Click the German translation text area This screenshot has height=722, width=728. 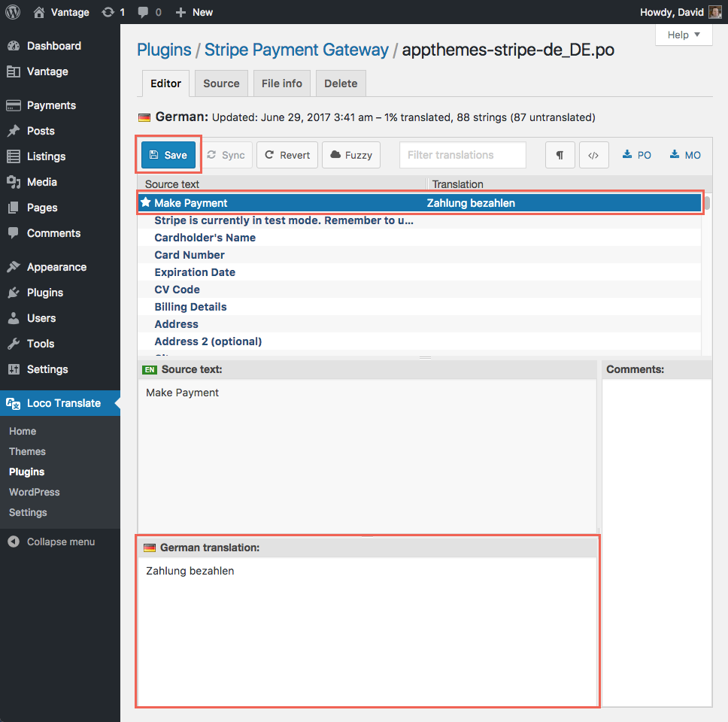[367, 630]
